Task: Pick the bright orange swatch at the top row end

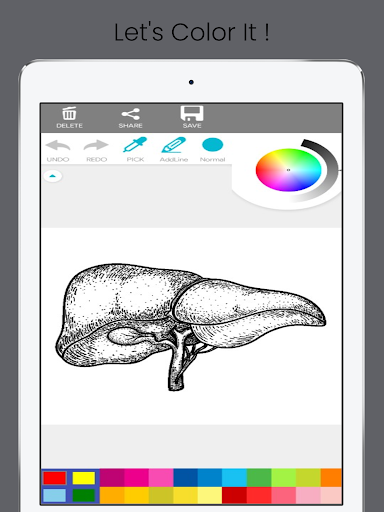Action: tap(331, 478)
